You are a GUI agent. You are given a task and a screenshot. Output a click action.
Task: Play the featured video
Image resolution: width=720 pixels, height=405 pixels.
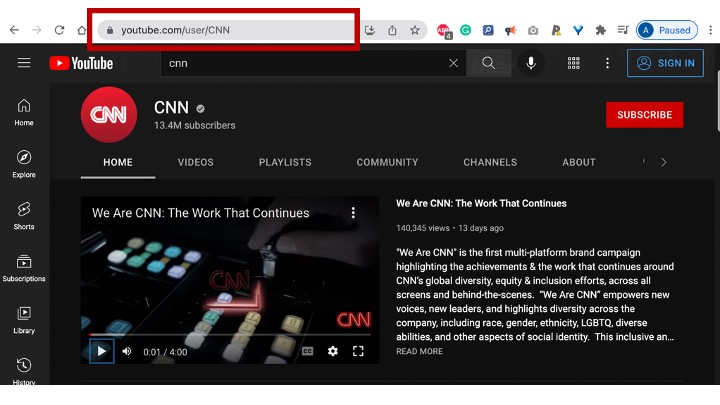[x=101, y=351]
